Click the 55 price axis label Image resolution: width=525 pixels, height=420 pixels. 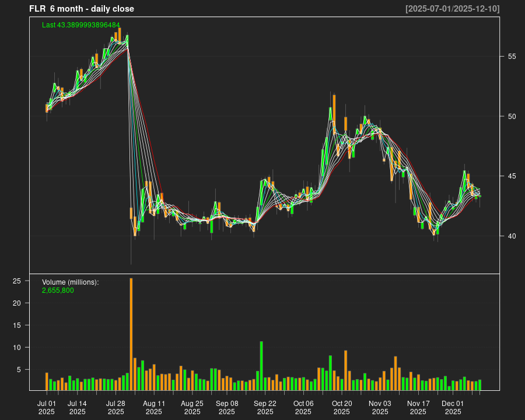(x=512, y=57)
